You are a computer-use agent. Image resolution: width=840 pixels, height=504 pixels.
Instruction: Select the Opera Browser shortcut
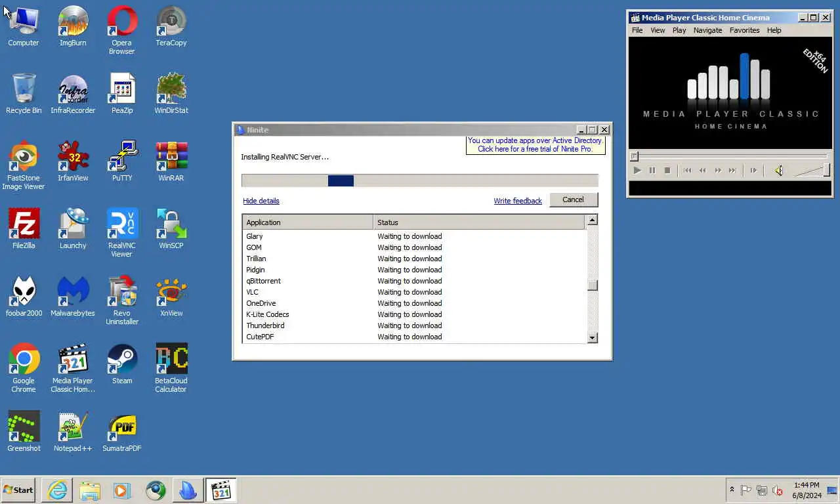tap(122, 30)
